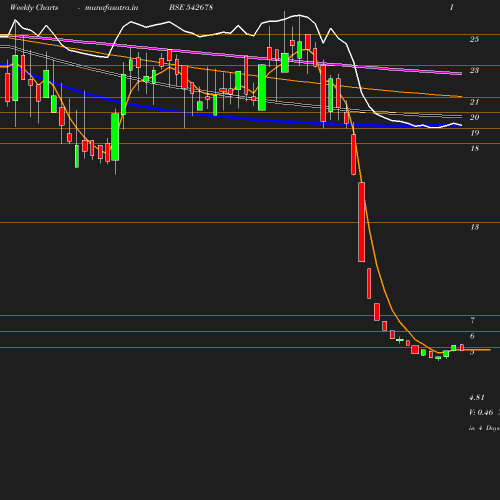Click the price axis label '13'
Screen dimensions: 500x500
(474, 227)
